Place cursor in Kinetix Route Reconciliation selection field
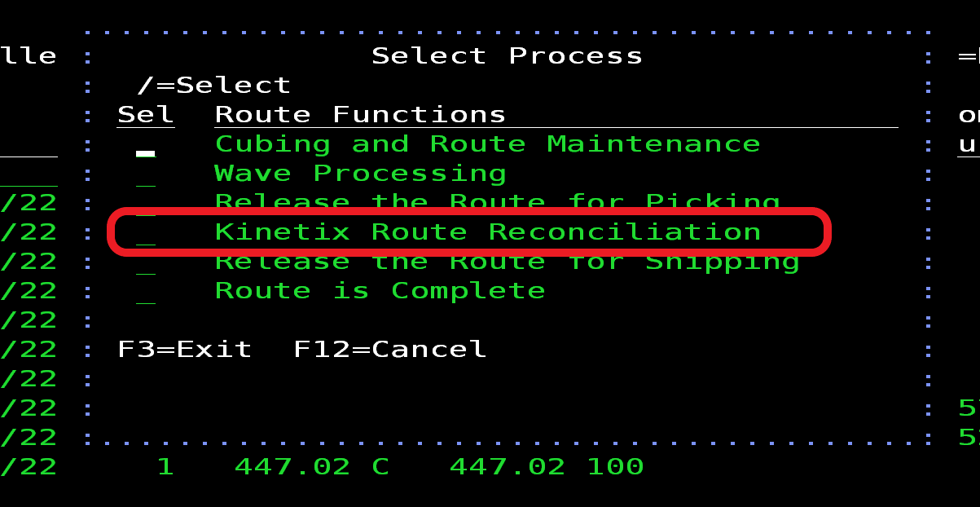Image resolution: width=980 pixels, height=507 pixels. coord(146,234)
